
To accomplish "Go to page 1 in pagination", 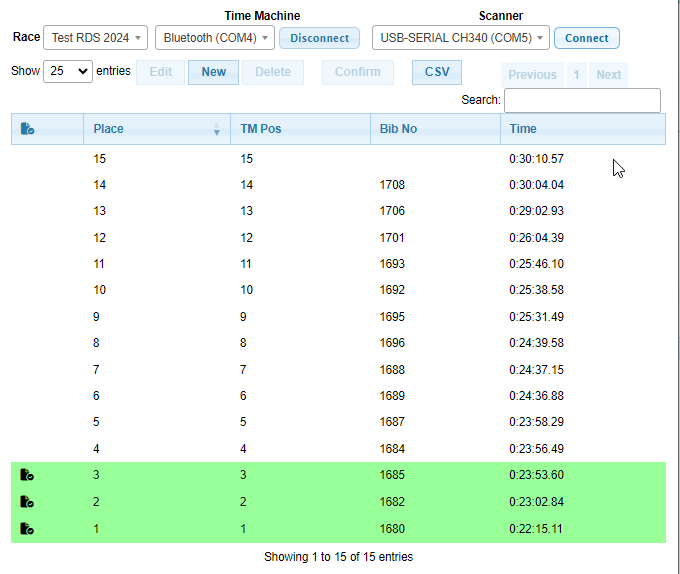I will [x=576, y=75].
